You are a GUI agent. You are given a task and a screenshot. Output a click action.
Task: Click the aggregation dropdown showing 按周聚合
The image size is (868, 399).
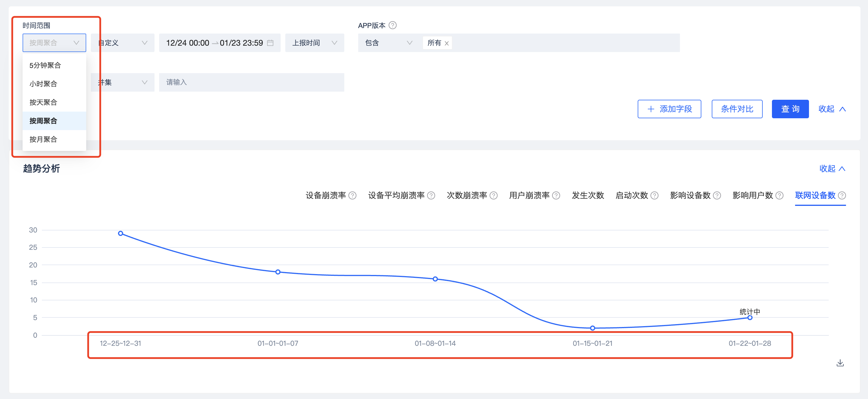pyautogui.click(x=54, y=43)
